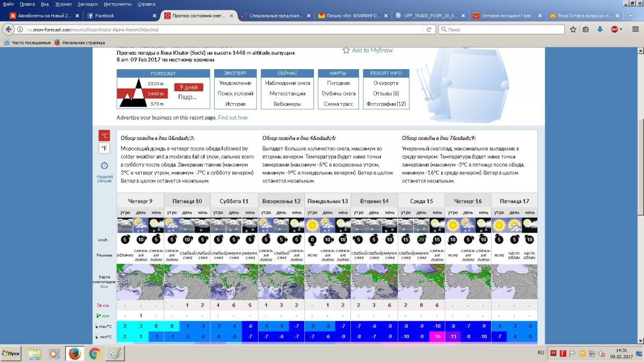The height and width of the screenshot is (362, 644).
Task: Open 'О курорте' resort info link
Action: coord(386,83)
